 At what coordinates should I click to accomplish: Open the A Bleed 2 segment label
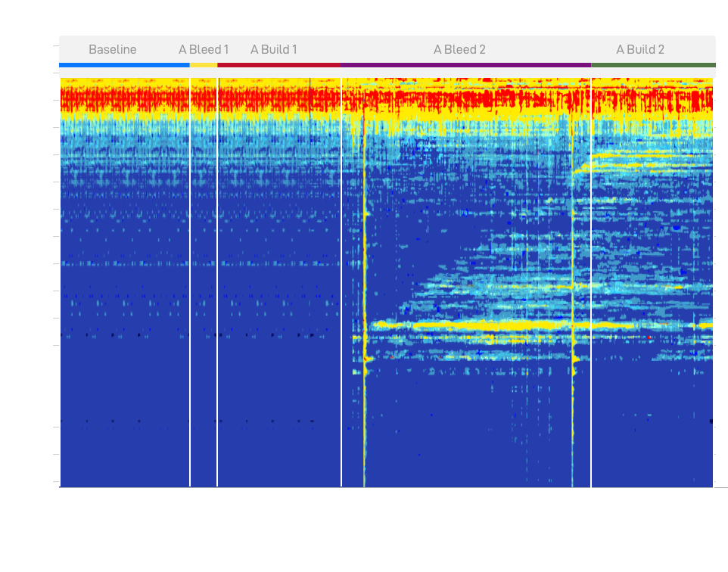click(459, 50)
